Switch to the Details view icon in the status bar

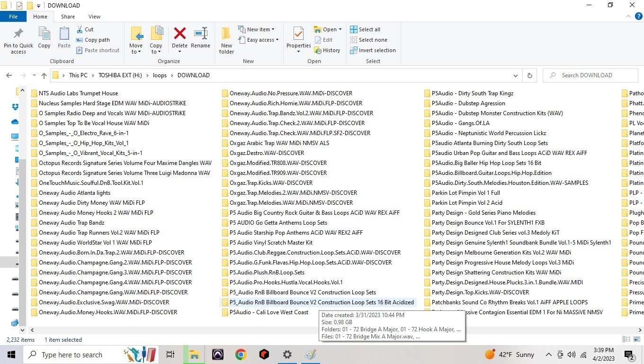point(626,339)
